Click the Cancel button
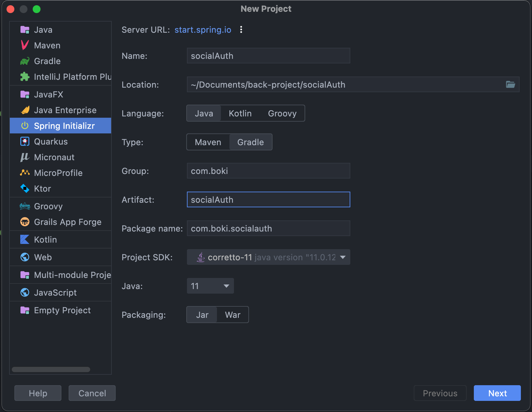532x412 pixels. (92, 393)
